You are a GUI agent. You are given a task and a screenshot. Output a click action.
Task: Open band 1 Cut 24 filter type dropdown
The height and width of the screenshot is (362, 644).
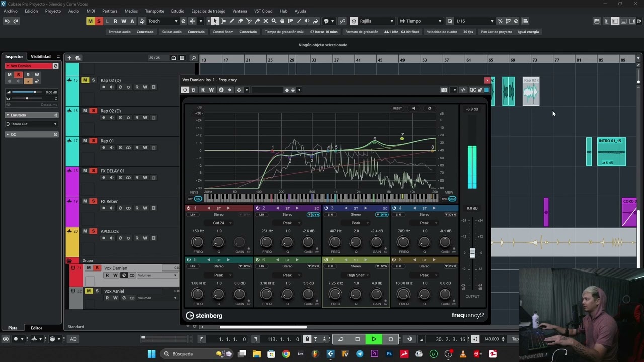(219, 223)
